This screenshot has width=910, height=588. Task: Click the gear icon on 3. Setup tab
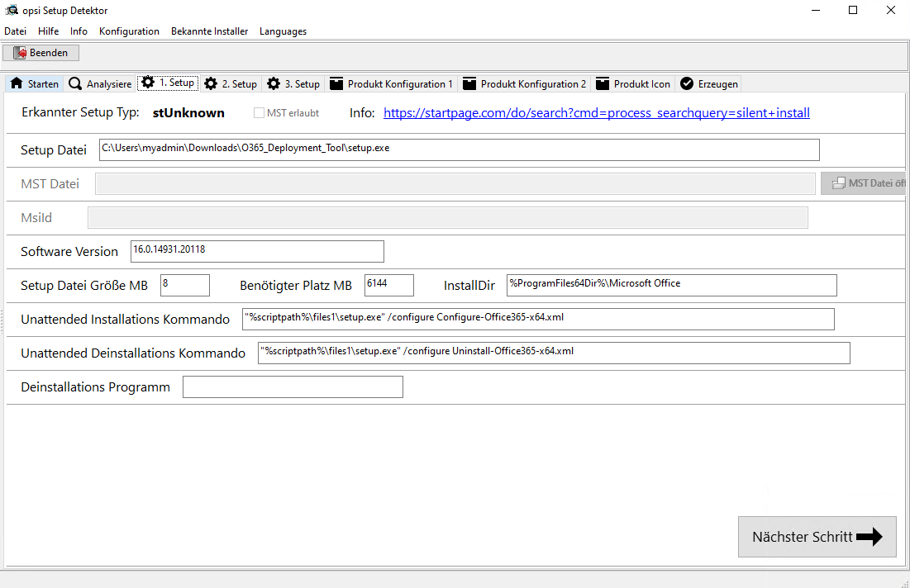(274, 84)
